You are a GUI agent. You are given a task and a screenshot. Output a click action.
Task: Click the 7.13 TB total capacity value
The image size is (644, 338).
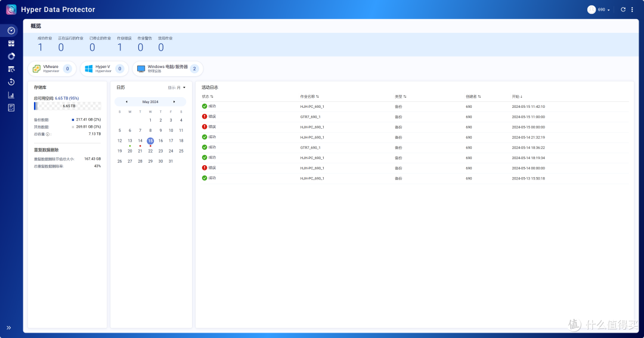(x=94, y=134)
